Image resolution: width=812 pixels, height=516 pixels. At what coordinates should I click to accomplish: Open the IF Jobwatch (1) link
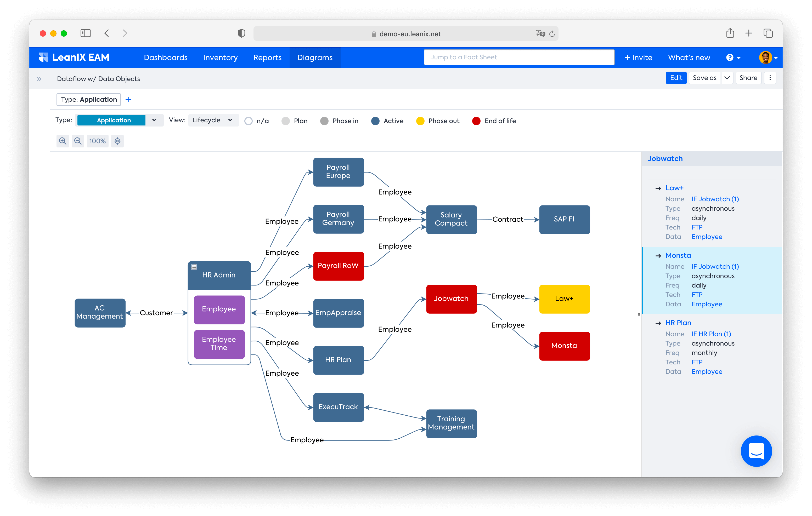[x=715, y=199]
